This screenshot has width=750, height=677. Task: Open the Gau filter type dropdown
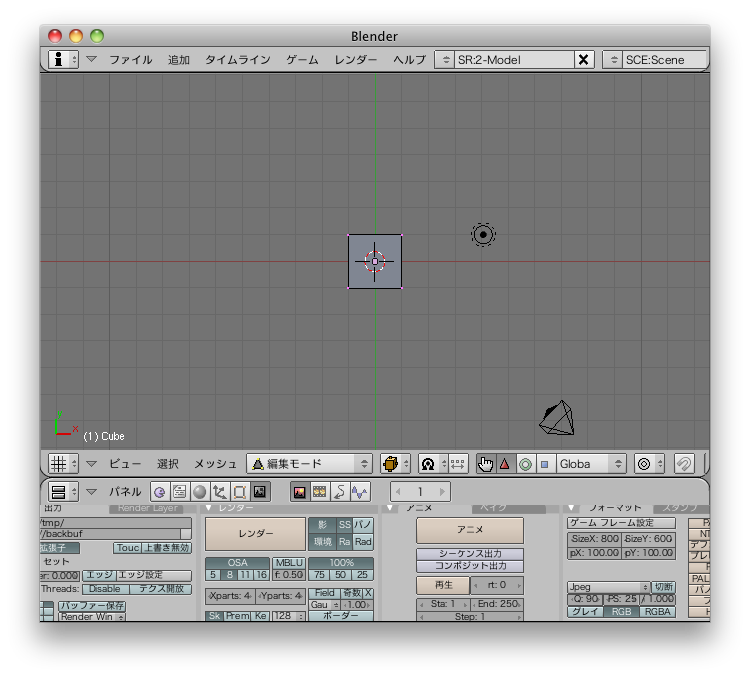pyautogui.click(x=325, y=604)
